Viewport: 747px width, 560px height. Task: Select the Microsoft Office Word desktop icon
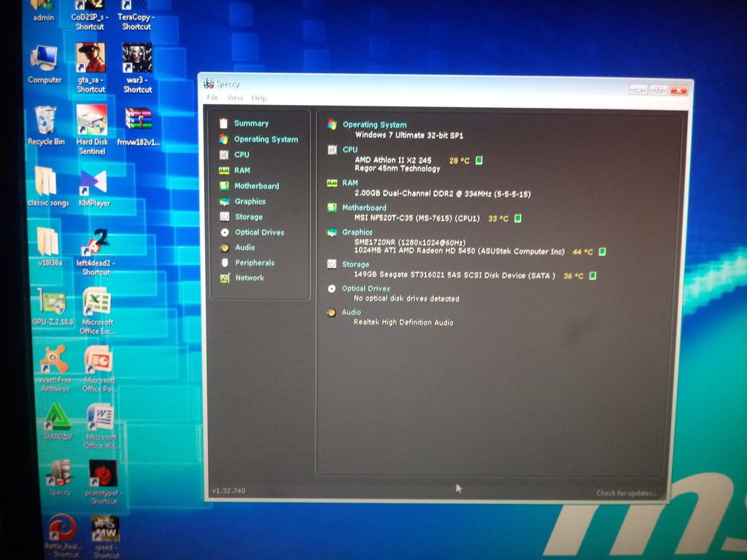click(100, 426)
